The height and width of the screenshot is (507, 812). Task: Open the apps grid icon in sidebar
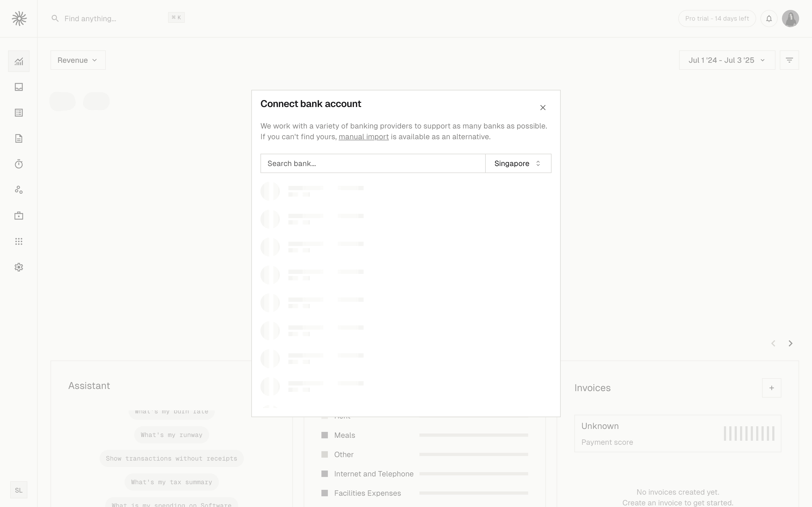[19, 241]
